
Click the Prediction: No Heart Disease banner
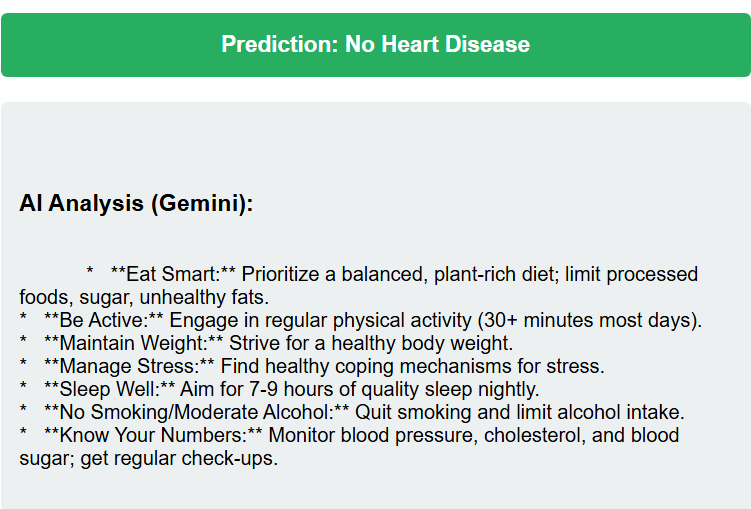pos(376,45)
